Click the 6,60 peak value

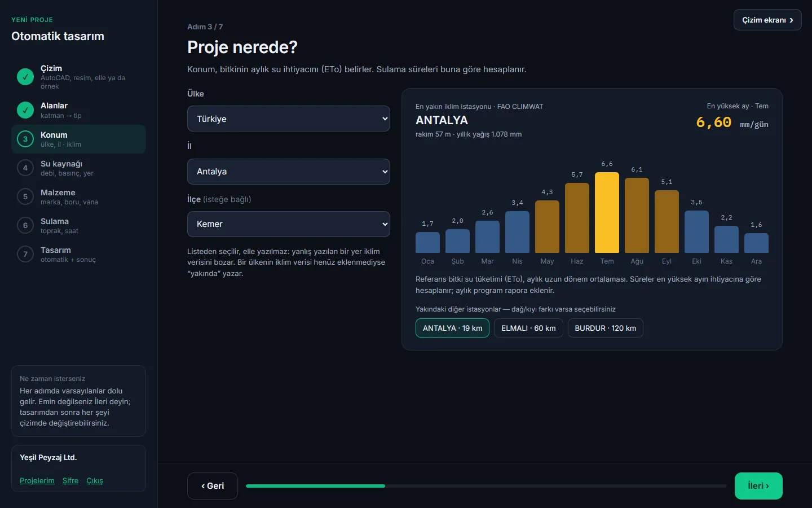pyautogui.click(x=713, y=122)
